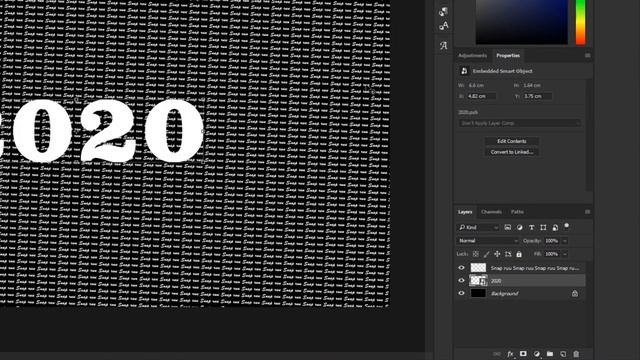Select the Snap ruu layer name

pos(535,268)
